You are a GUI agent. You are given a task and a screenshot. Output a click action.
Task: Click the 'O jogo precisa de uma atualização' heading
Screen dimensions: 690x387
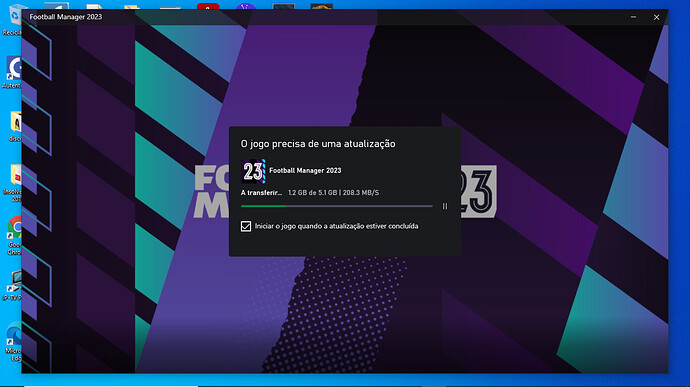[x=318, y=144]
